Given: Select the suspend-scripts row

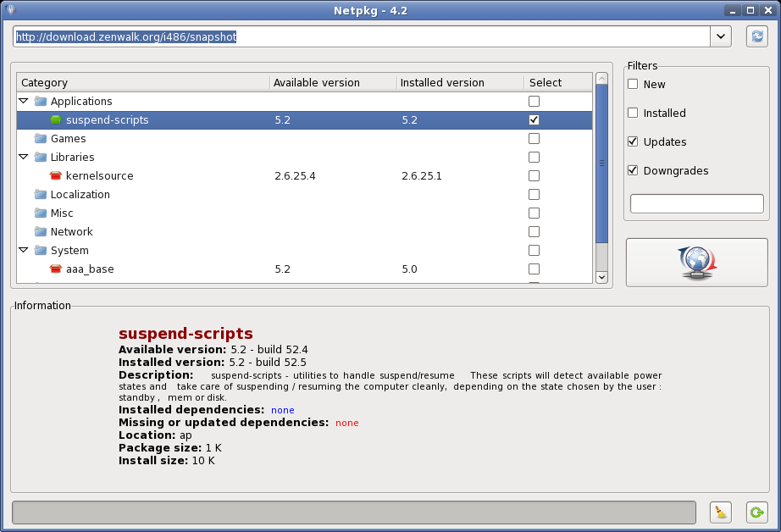Looking at the screenshot, I should (304, 119).
